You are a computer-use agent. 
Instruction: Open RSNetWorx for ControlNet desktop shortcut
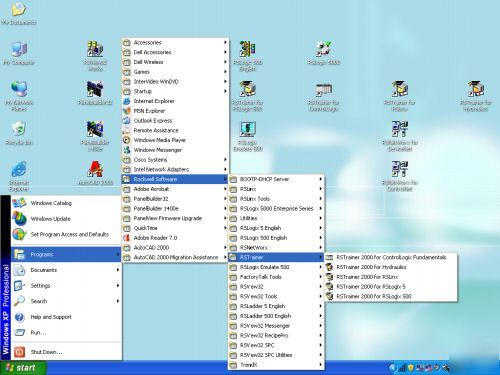[x=400, y=176]
